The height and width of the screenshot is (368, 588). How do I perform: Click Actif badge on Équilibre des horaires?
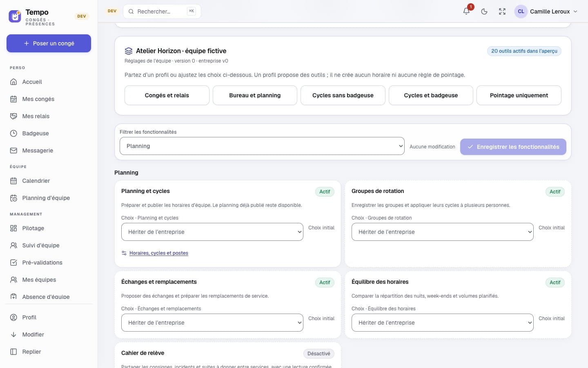pos(555,283)
